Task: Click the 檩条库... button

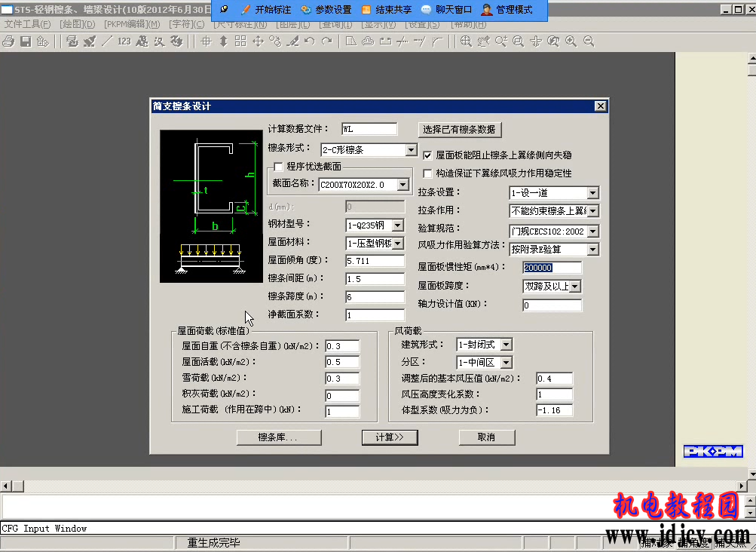Action: pyautogui.click(x=279, y=437)
